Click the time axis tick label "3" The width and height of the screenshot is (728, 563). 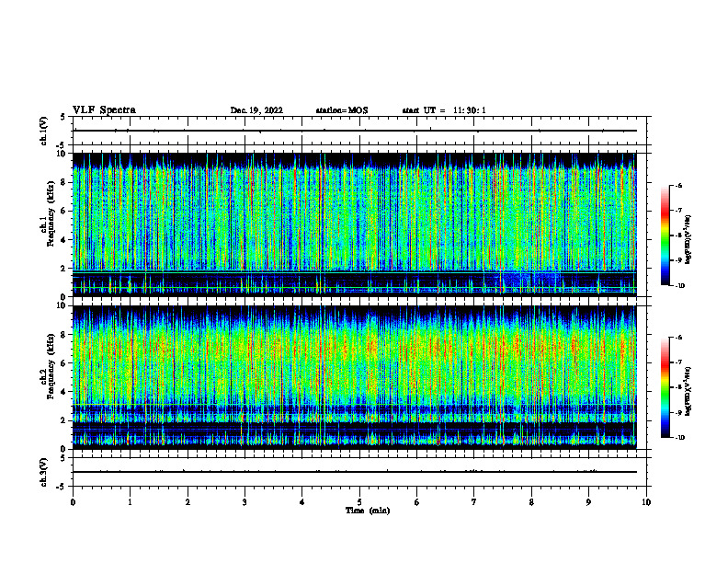coord(245,502)
